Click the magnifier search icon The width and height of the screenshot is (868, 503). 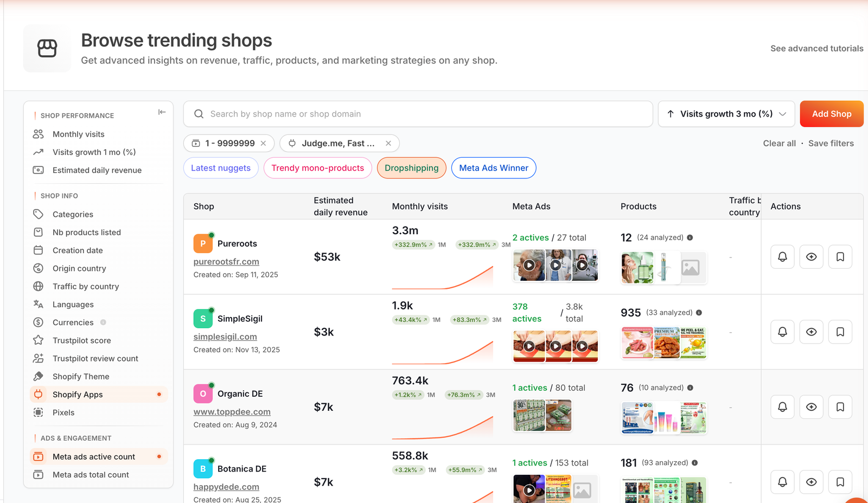(199, 114)
